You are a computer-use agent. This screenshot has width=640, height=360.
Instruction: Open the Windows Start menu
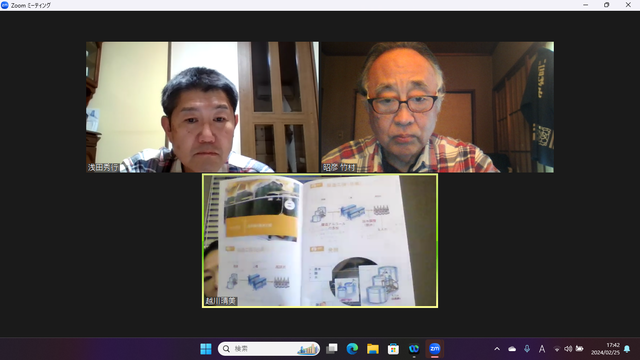[x=206, y=349]
